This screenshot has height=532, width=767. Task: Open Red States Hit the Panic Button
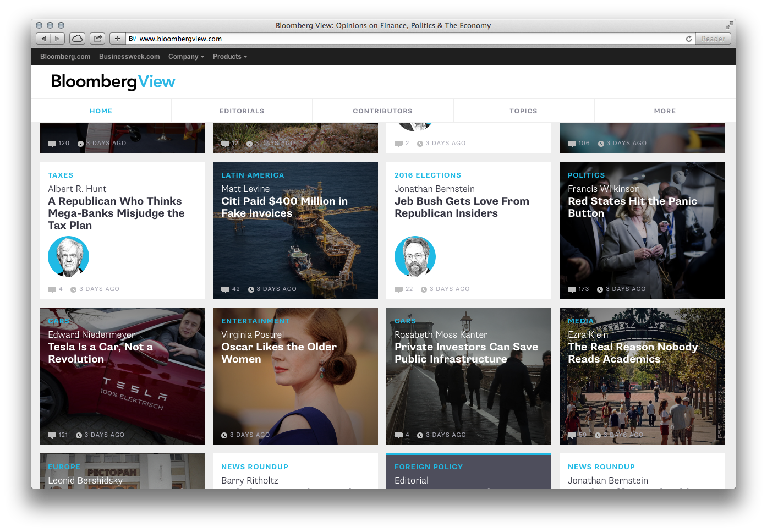pos(632,207)
